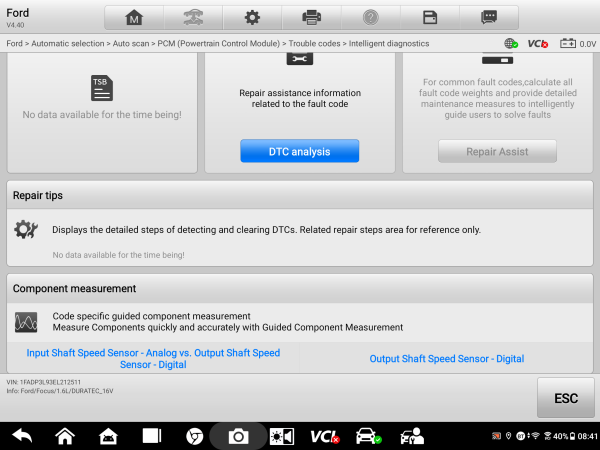600x450 pixels.
Task: Click the cast icon in the status bar
Action: coord(496,436)
